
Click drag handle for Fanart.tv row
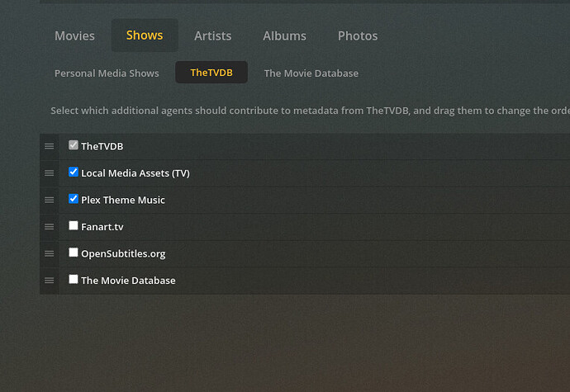(49, 227)
